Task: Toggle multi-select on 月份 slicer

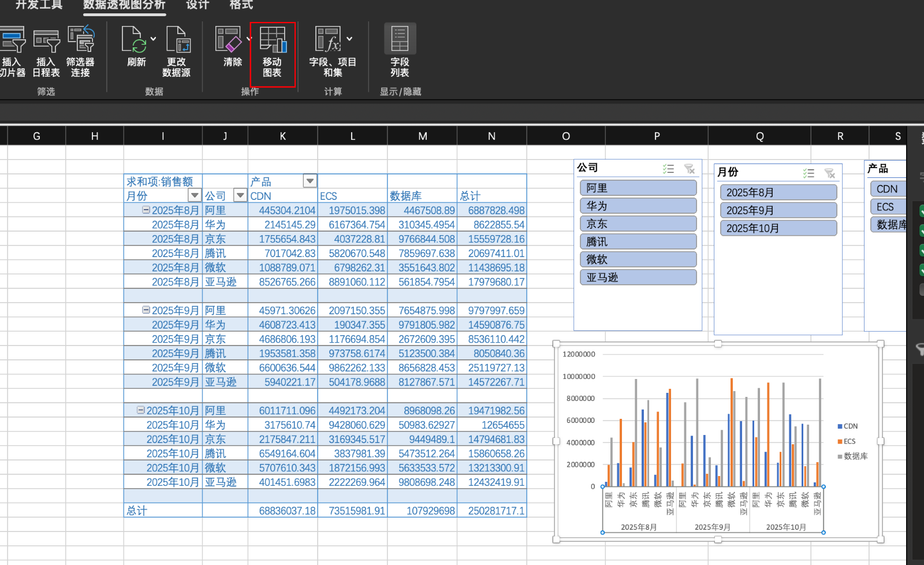Action: [808, 173]
